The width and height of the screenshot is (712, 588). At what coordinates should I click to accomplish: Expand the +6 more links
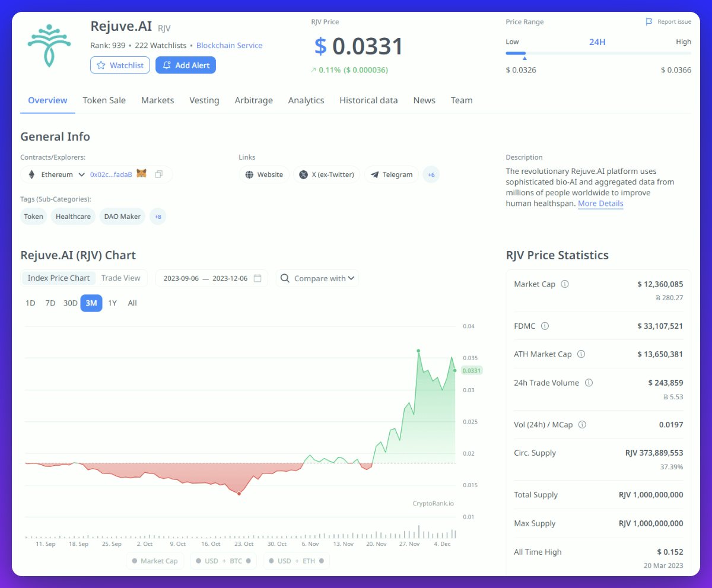(x=431, y=174)
